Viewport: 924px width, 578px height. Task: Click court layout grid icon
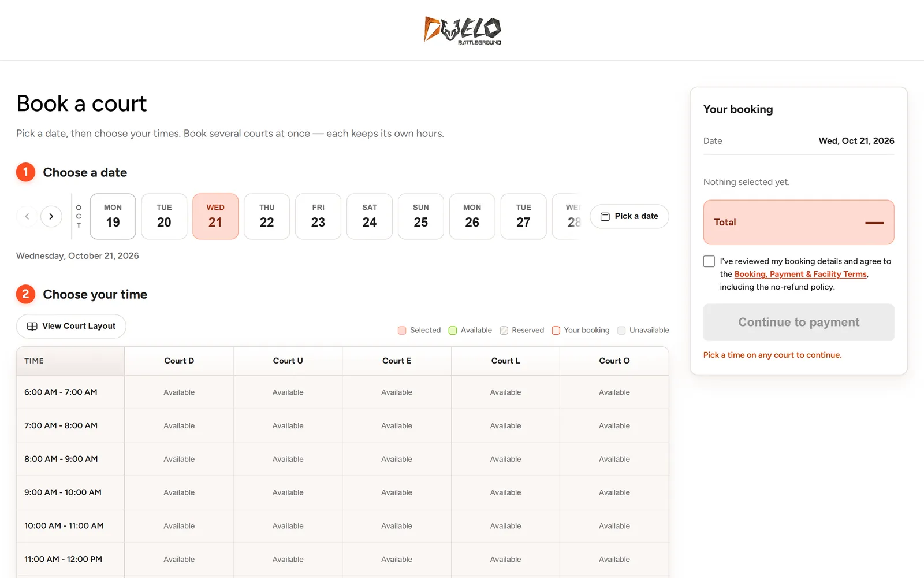(32, 326)
